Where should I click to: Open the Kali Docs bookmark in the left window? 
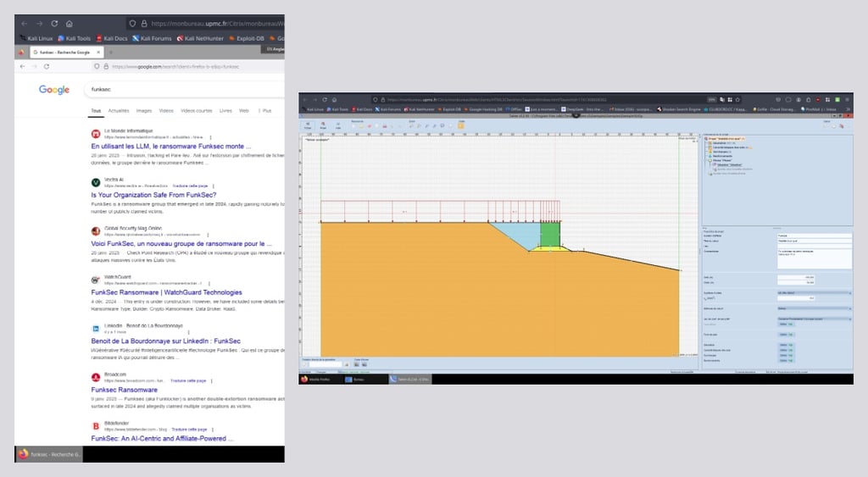pos(112,39)
